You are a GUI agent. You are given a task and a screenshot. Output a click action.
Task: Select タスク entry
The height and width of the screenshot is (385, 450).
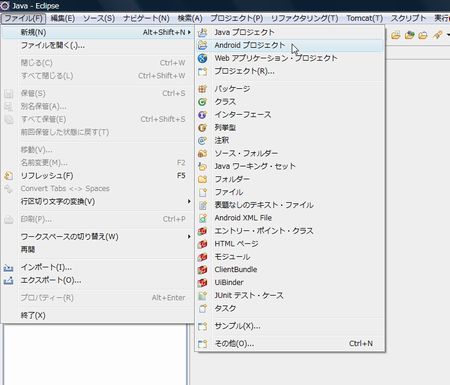tap(290, 309)
